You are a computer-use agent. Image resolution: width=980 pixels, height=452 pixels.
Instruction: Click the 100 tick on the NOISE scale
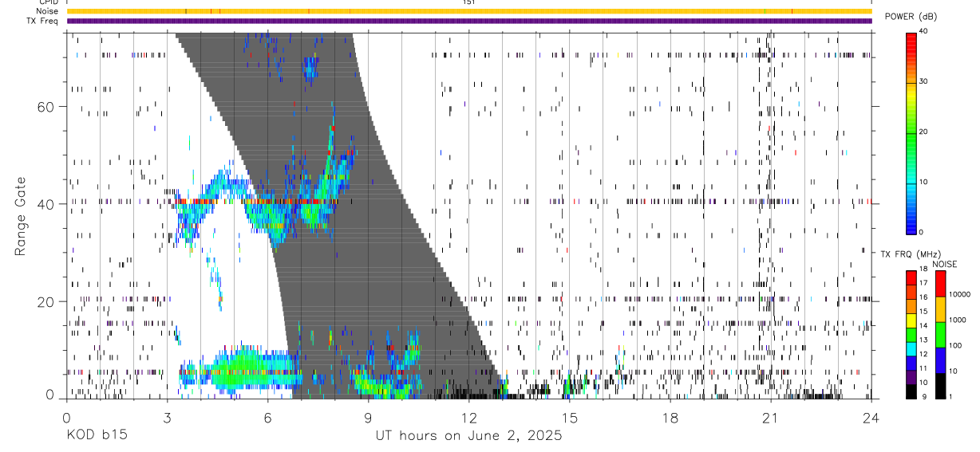click(x=955, y=345)
